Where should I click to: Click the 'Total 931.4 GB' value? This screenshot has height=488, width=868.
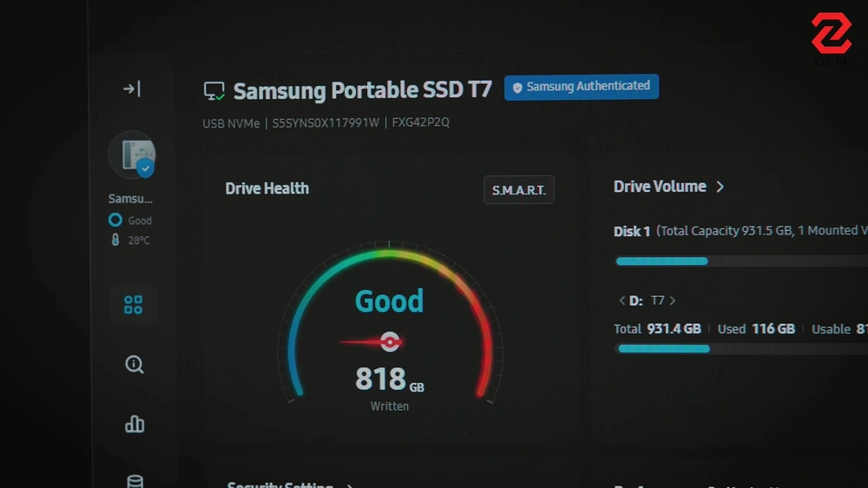click(x=658, y=329)
